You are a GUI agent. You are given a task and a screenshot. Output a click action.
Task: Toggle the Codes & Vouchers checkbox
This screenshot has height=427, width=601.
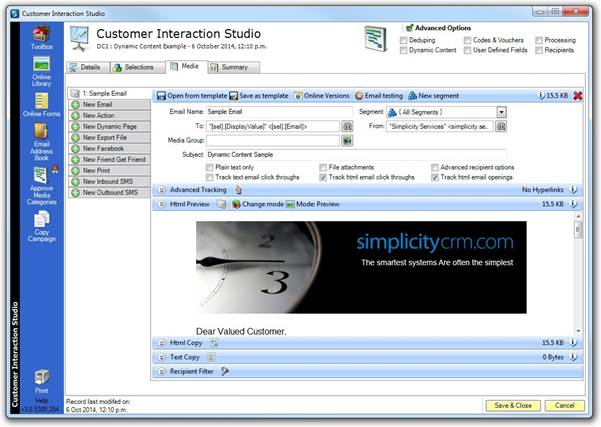tap(467, 40)
